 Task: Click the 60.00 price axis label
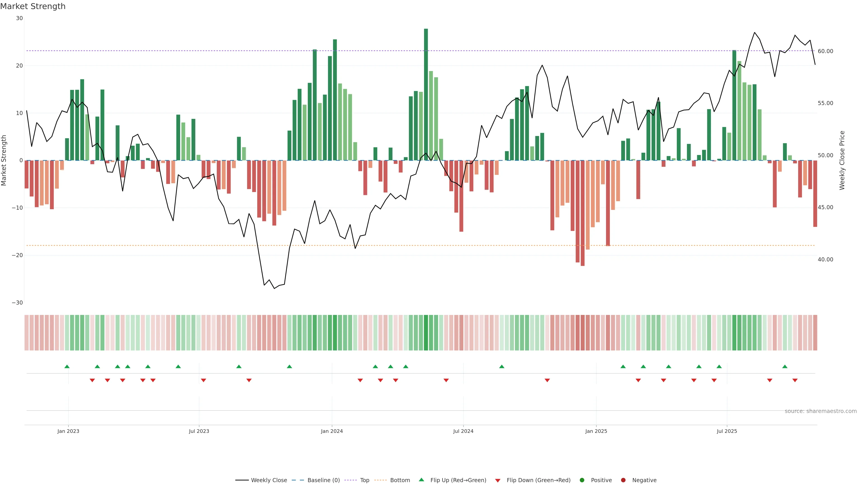[x=825, y=51]
